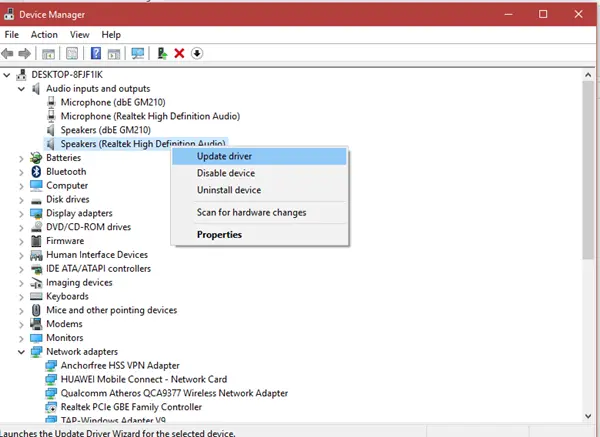
Task: Open the Properties sheet toolbar icon
Action: pos(72,54)
